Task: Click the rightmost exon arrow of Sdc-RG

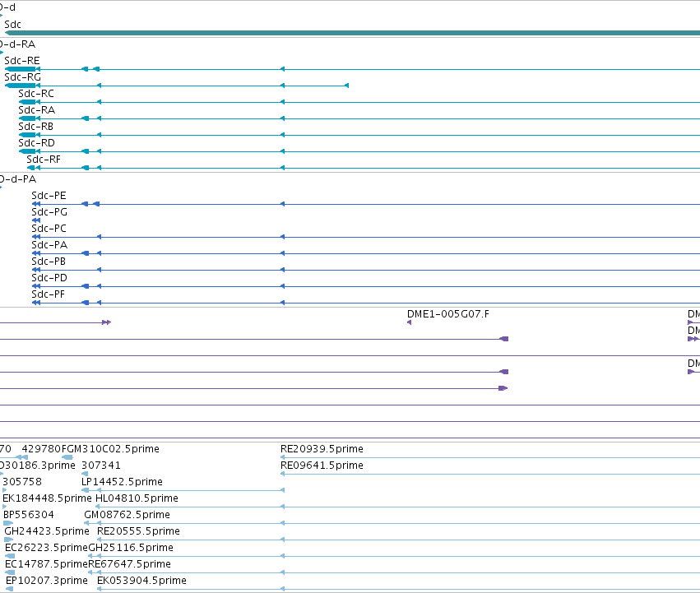Action: (347, 86)
